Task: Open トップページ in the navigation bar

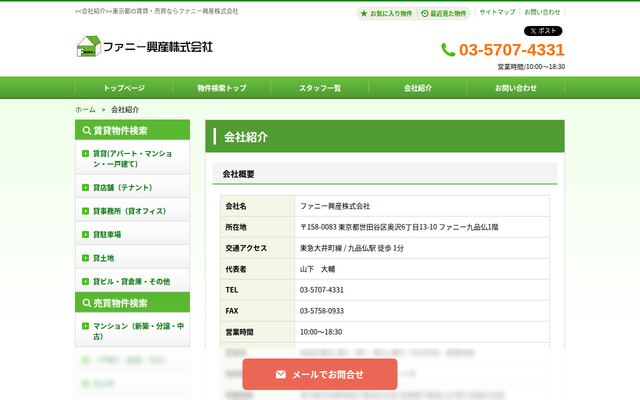Action: tap(124, 88)
